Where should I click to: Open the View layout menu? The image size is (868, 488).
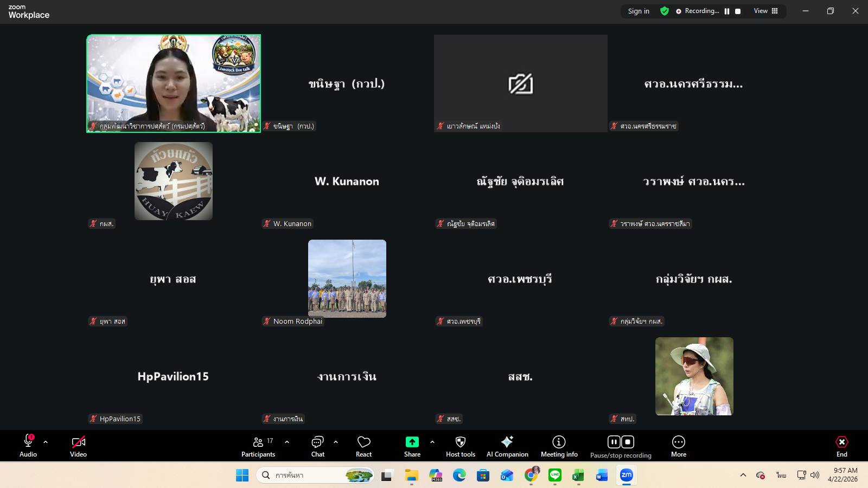pyautogui.click(x=765, y=11)
